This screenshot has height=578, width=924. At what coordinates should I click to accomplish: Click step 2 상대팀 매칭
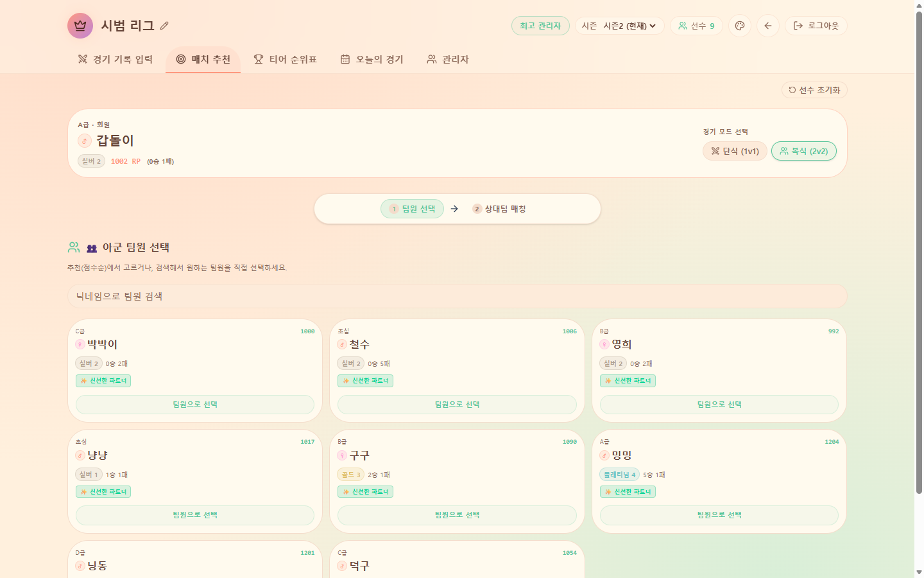(x=499, y=209)
